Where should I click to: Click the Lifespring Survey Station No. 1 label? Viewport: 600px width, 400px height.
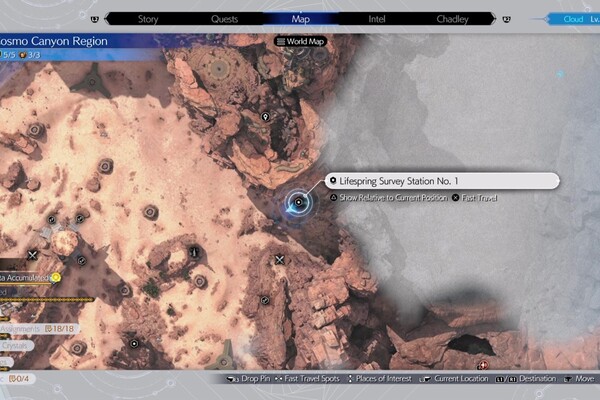pyautogui.click(x=442, y=181)
